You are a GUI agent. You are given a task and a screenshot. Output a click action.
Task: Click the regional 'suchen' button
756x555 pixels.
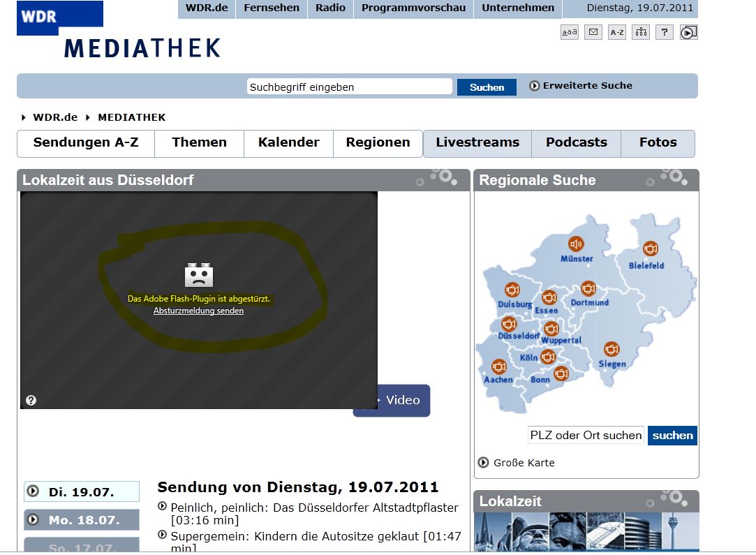coord(672,436)
